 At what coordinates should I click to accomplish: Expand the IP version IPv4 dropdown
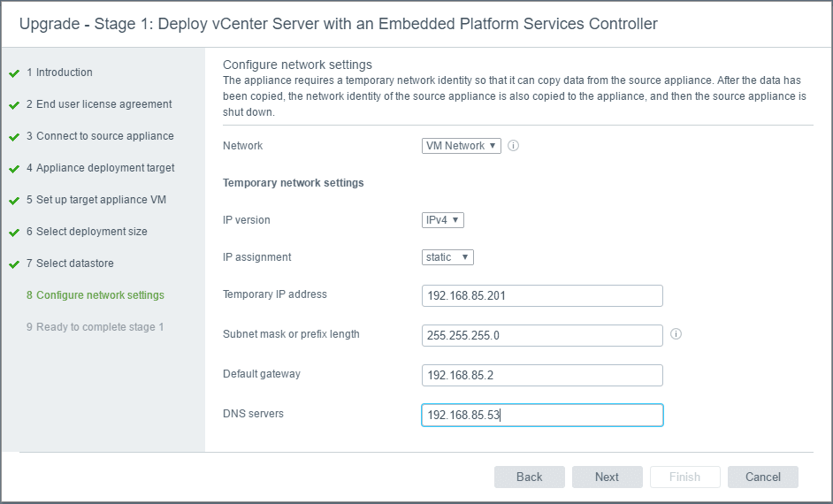click(x=443, y=220)
